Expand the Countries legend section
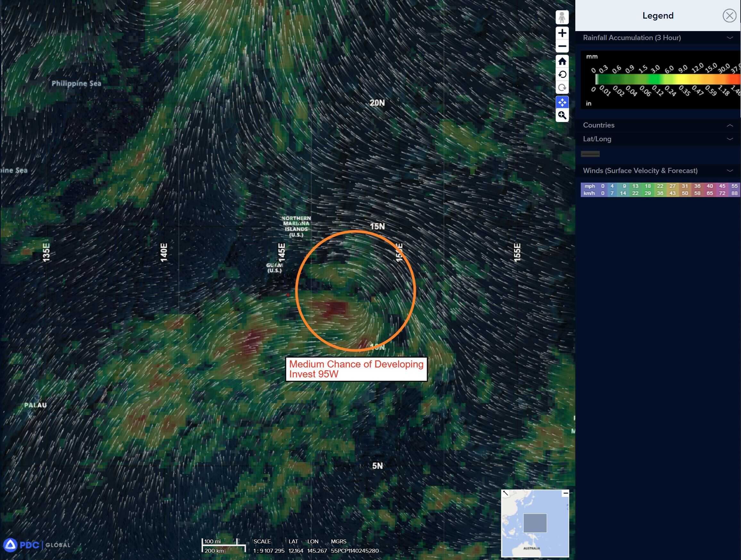 point(729,125)
